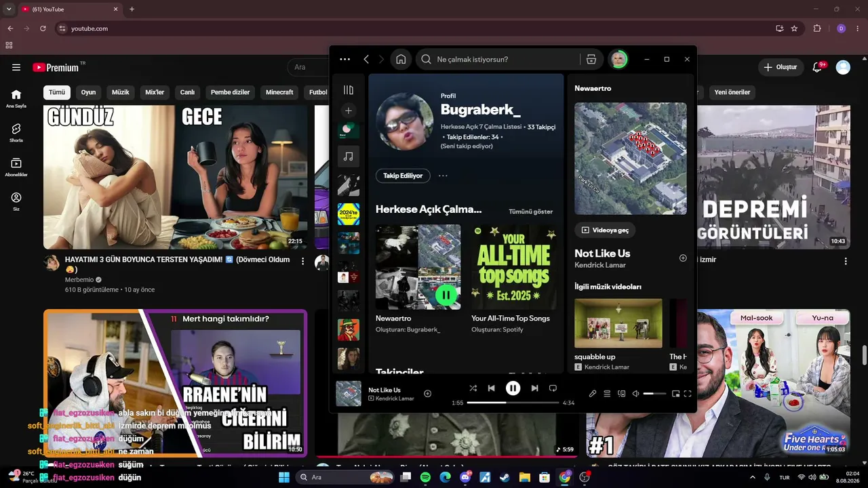The image size is (868, 488).
Task: Open Spotify miniplayer
Action: (675, 394)
